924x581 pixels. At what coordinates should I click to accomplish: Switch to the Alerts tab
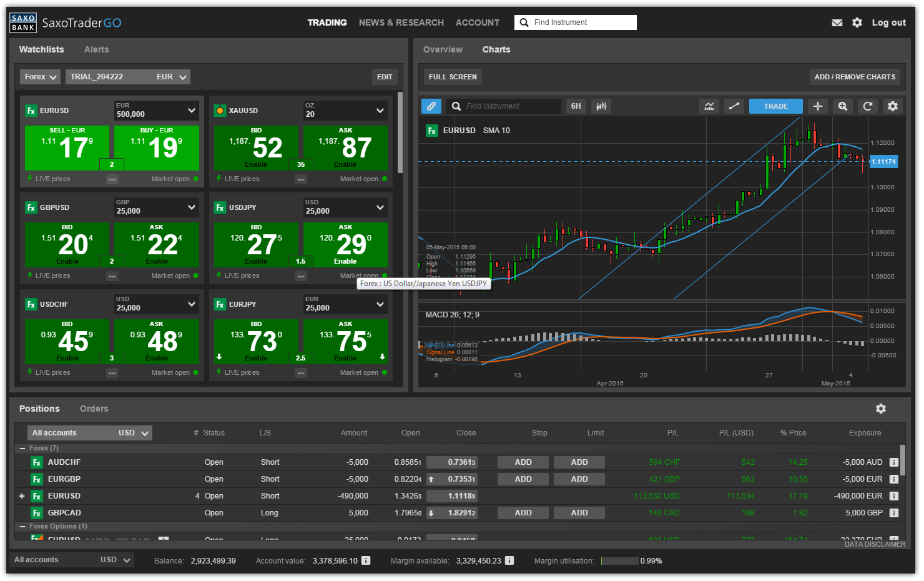[96, 49]
